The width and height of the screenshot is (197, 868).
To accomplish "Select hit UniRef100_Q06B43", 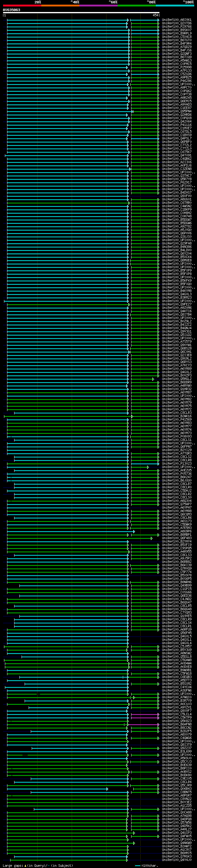I will pos(176,789).
